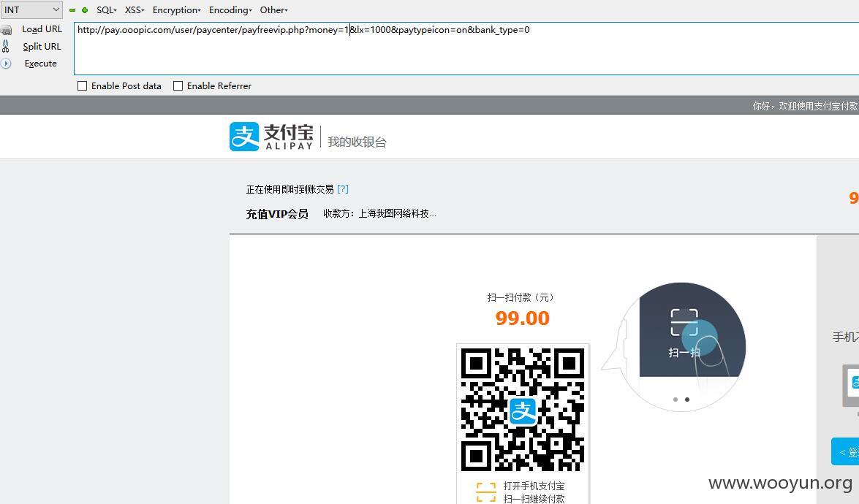Screen dimensions: 859x504
Task: Click the 打开手机支付宝 instruction text
Action: click(534, 486)
